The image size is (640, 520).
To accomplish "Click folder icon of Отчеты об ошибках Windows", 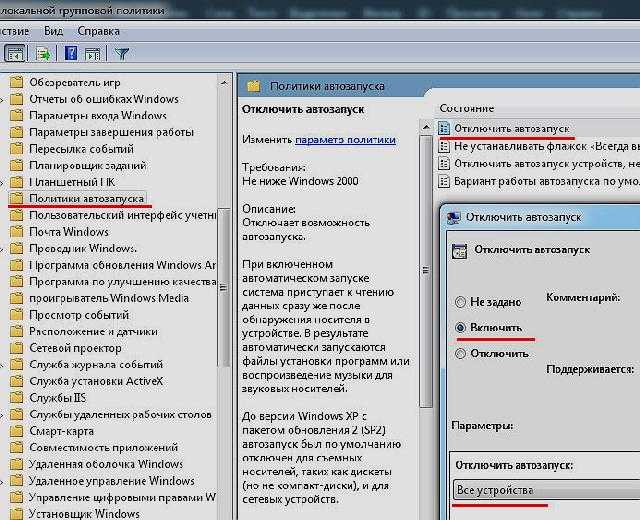I will click(16, 99).
